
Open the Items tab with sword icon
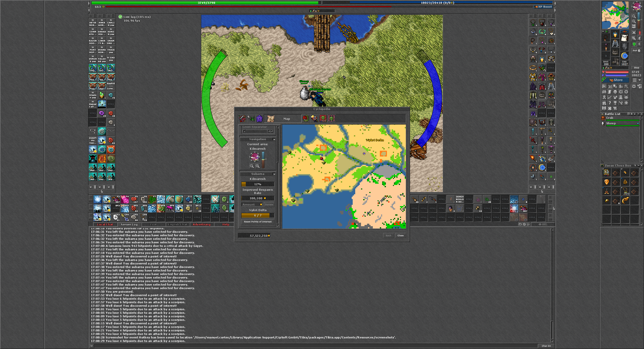pyautogui.click(x=242, y=118)
